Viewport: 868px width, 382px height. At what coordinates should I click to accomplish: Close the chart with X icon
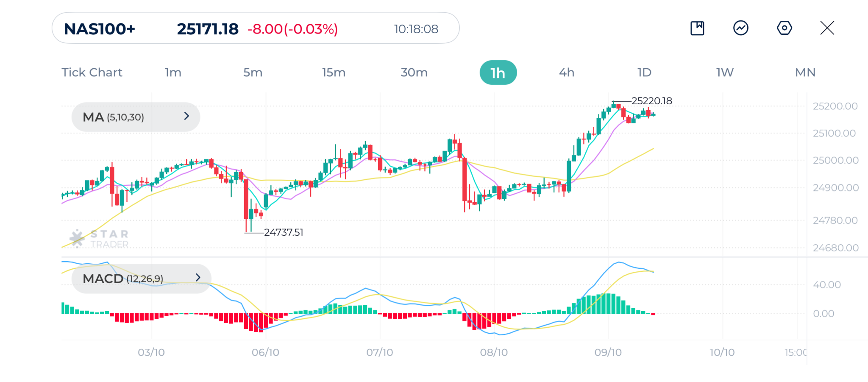click(x=827, y=28)
